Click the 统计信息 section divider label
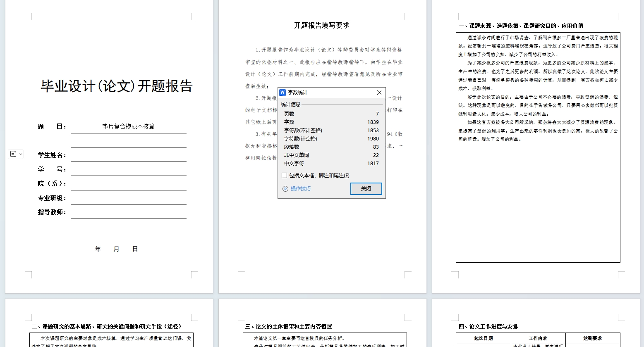 [291, 103]
